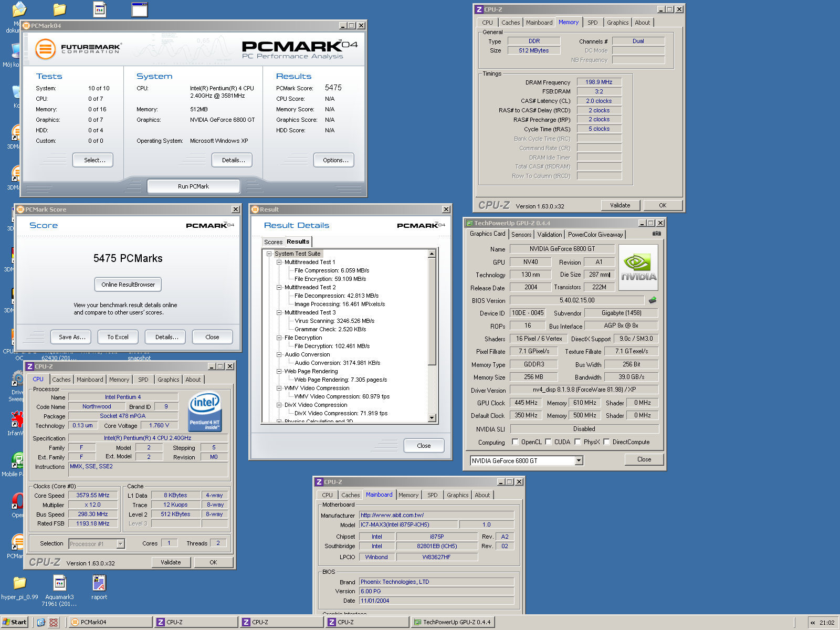Enable the DirectCompute checkbox
Image resolution: width=840 pixels, height=630 pixels.
pos(606,442)
